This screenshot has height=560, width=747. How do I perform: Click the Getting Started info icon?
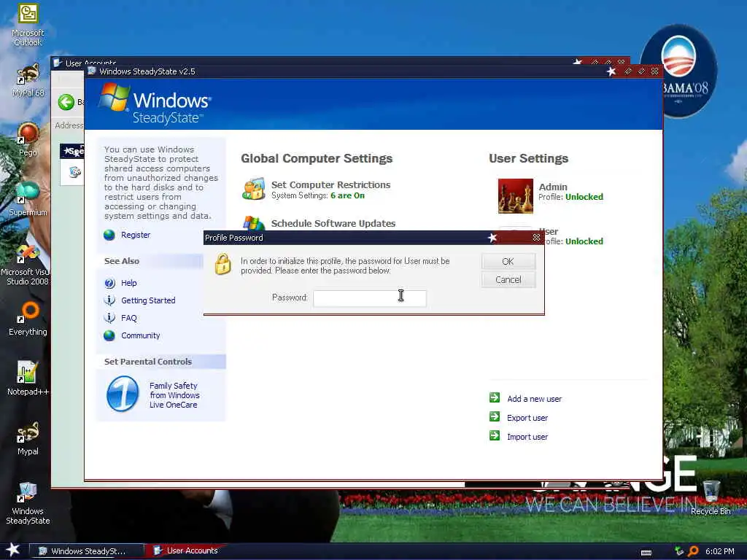109,300
